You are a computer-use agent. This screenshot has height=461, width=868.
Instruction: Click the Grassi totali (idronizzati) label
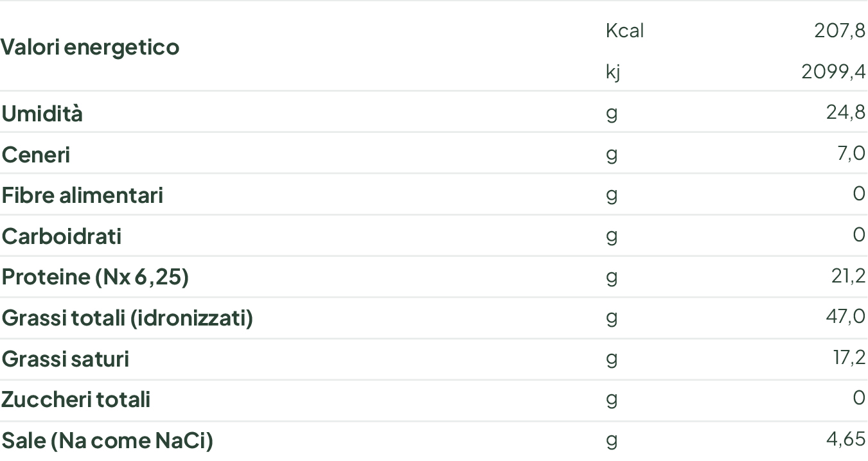(127, 318)
